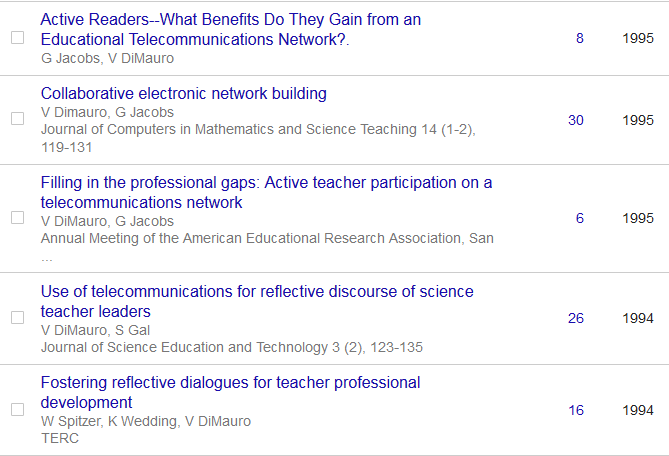Viewport: 669px width, 456px height.
Task: Click citation count 8 for Active Readers
Action: click(x=579, y=38)
